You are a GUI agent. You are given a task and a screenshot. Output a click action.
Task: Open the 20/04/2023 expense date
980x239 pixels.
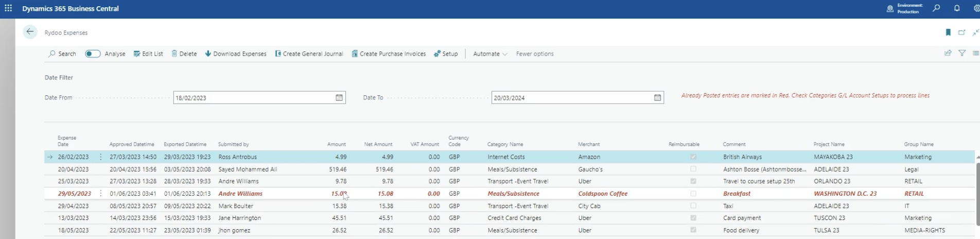(73, 169)
